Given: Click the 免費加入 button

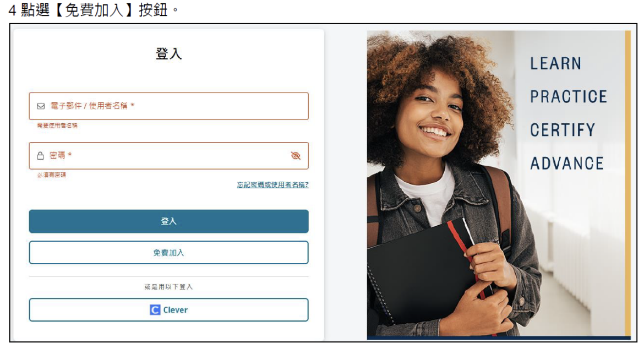Looking at the screenshot, I should click(169, 252).
